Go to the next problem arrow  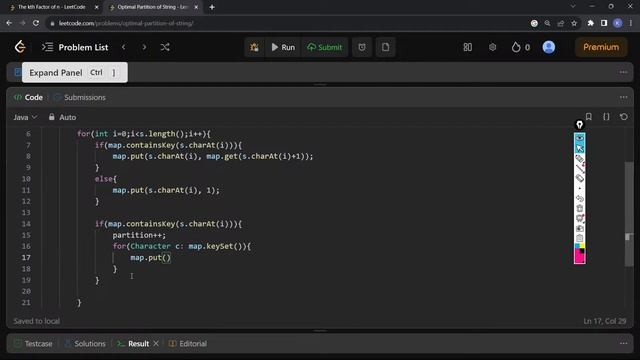[x=144, y=47]
